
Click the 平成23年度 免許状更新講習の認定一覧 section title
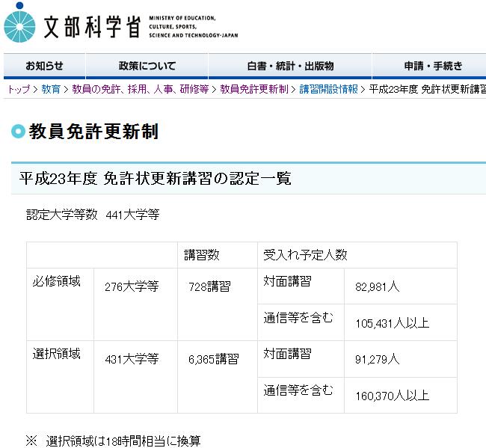155,178
